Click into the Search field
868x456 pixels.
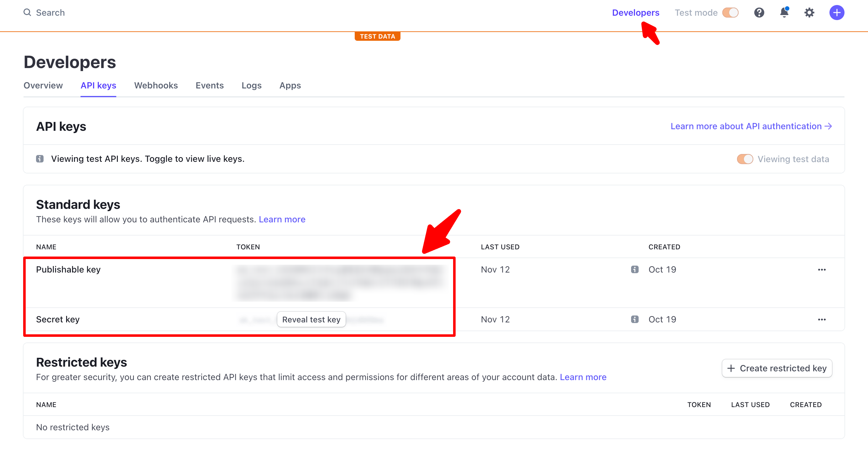50,13
